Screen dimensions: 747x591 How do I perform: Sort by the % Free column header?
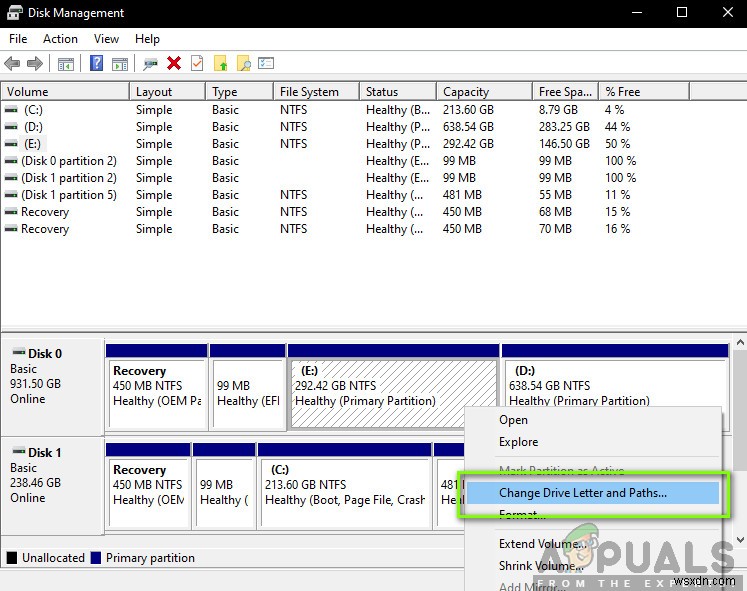[644, 91]
